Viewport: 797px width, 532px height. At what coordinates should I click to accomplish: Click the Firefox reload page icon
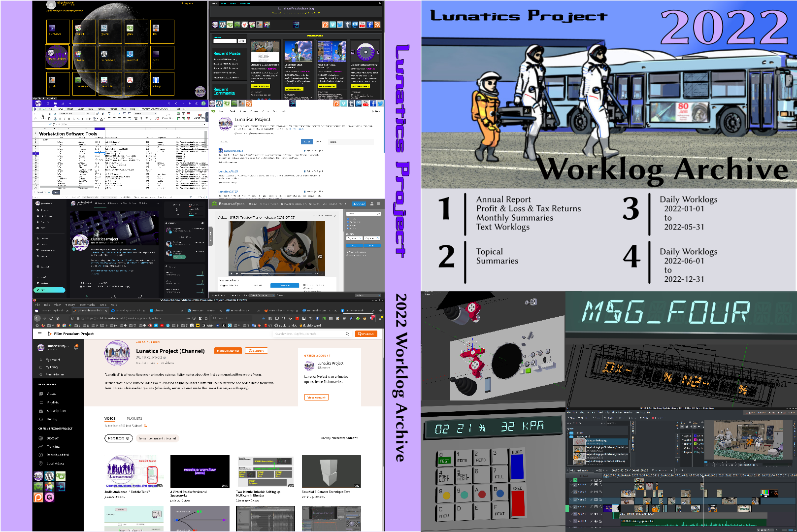51,318
